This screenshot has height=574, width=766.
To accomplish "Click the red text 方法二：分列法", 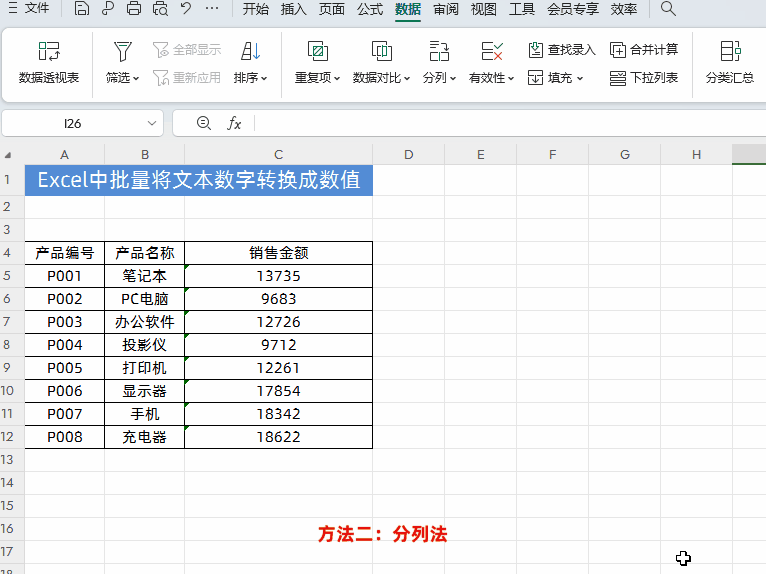I will [383, 533].
